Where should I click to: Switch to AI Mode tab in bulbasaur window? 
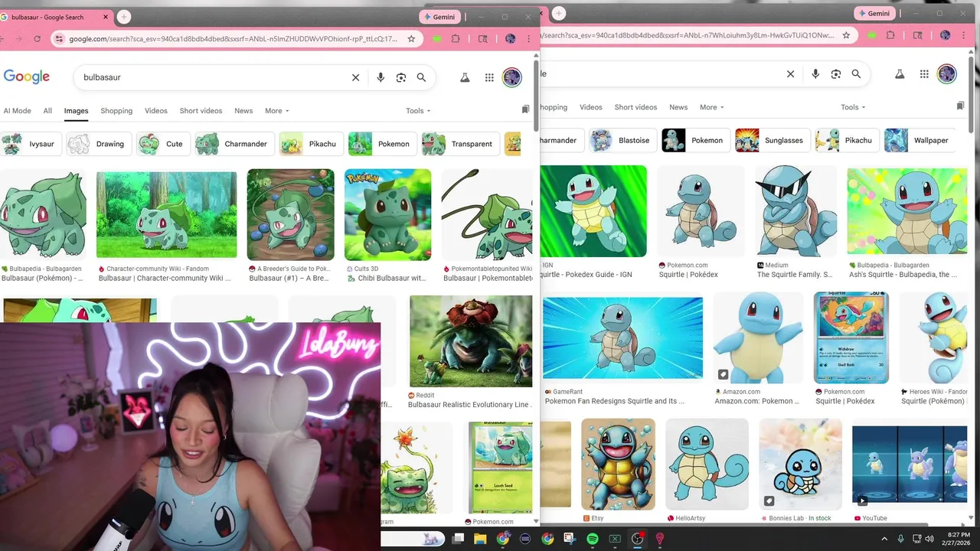point(17,111)
